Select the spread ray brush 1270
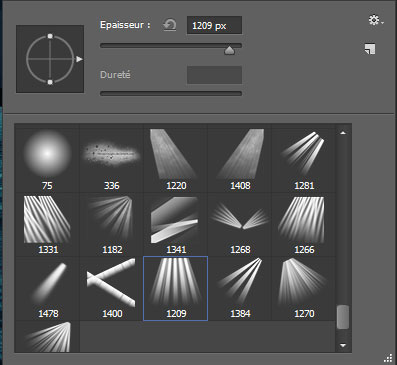This screenshot has width=397, height=365. point(304,289)
